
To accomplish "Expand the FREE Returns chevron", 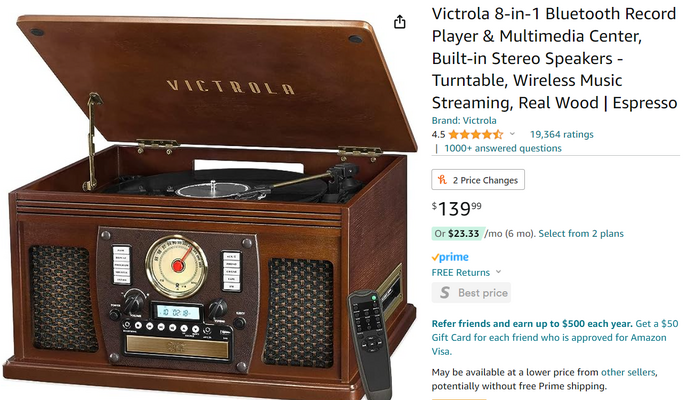I will [498, 272].
